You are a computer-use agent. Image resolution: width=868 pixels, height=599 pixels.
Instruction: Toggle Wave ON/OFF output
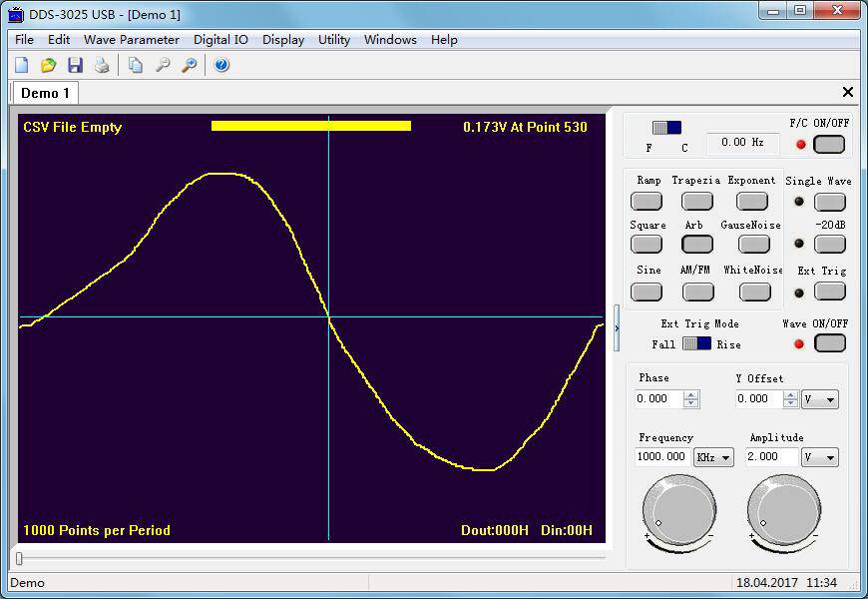click(x=830, y=342)
